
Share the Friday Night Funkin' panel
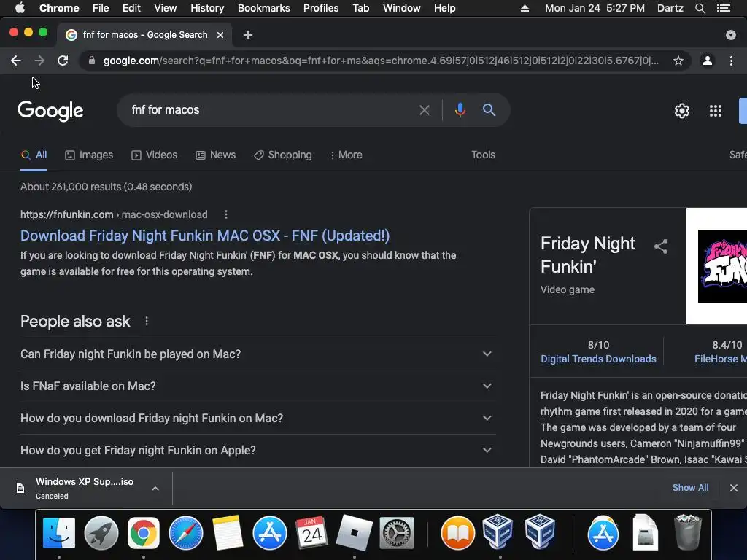click(661, 246)
